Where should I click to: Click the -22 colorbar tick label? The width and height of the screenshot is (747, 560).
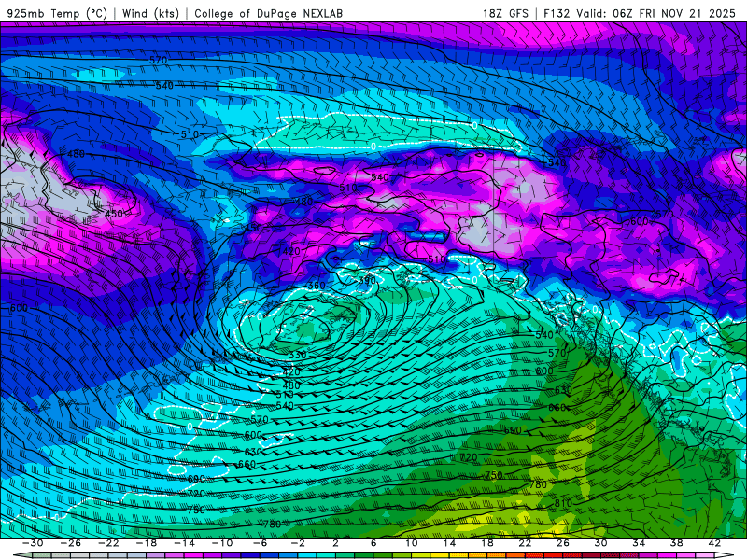(x=108, y=543)
